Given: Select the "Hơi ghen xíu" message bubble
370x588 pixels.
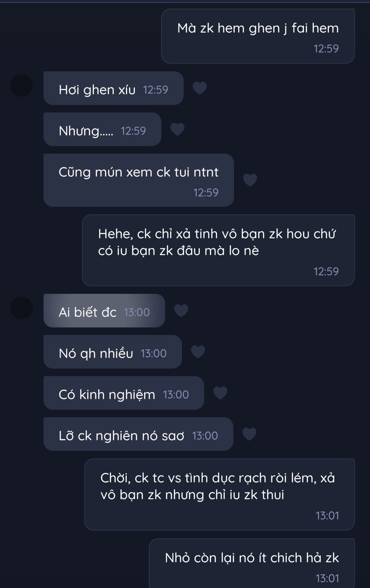Looking at the screenshot, I should (x=113, y=88).
